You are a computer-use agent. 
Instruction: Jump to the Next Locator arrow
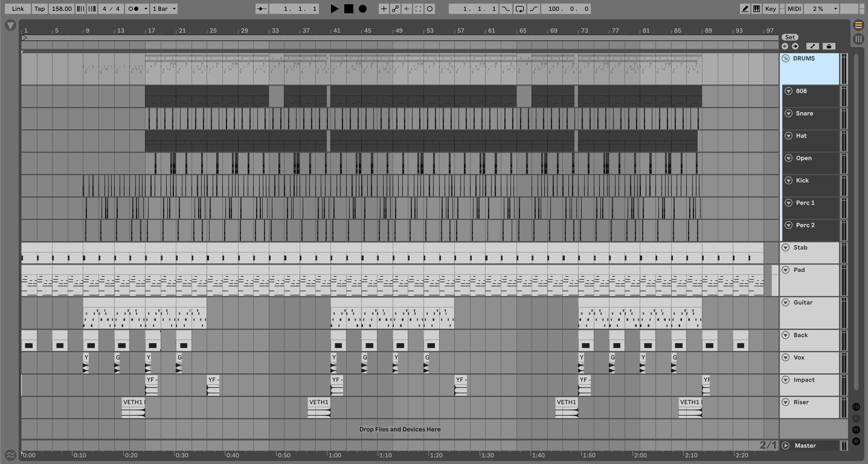click(x=795, y=46)
